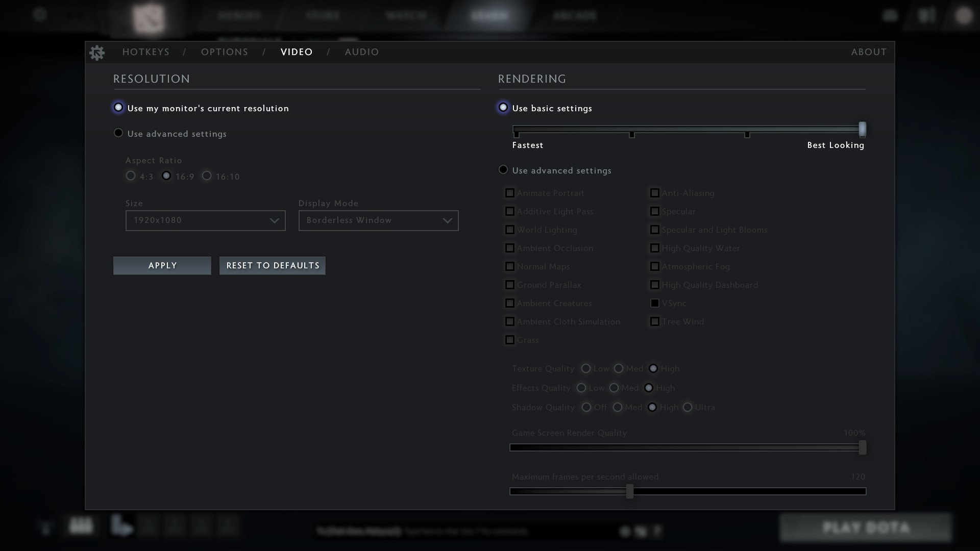Click the maximum frames per second slider handle
This screenshot has width=980, height=551.
[630, 491]
